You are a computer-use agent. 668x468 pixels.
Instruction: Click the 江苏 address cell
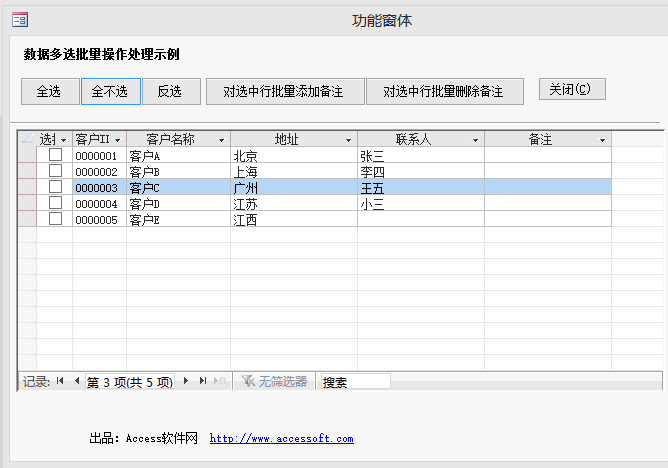(x=294, y=203)
